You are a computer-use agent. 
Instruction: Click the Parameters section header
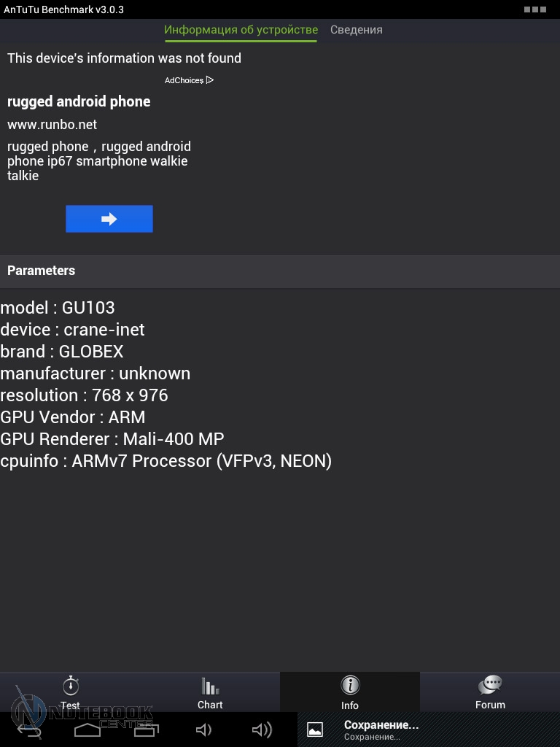[41, 271]
